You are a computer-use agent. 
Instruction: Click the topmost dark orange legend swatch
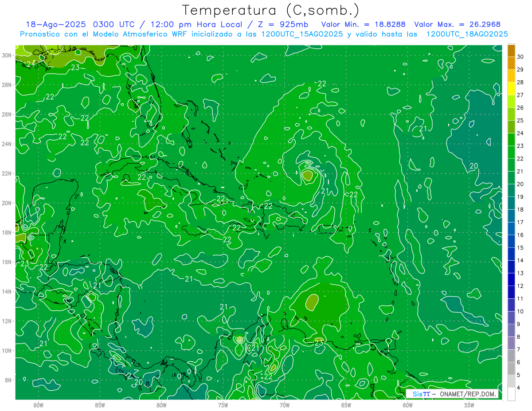(x=511, y=51)
